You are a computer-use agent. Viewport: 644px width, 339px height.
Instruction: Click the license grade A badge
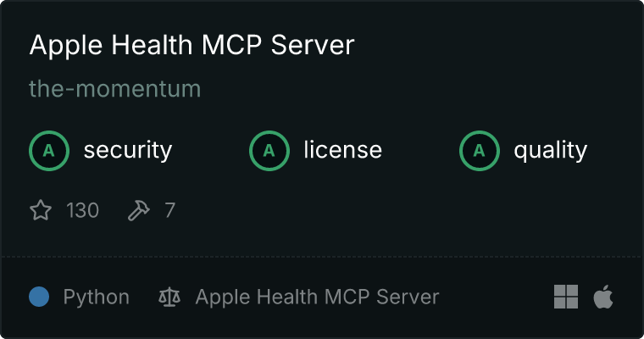[269, 151]
